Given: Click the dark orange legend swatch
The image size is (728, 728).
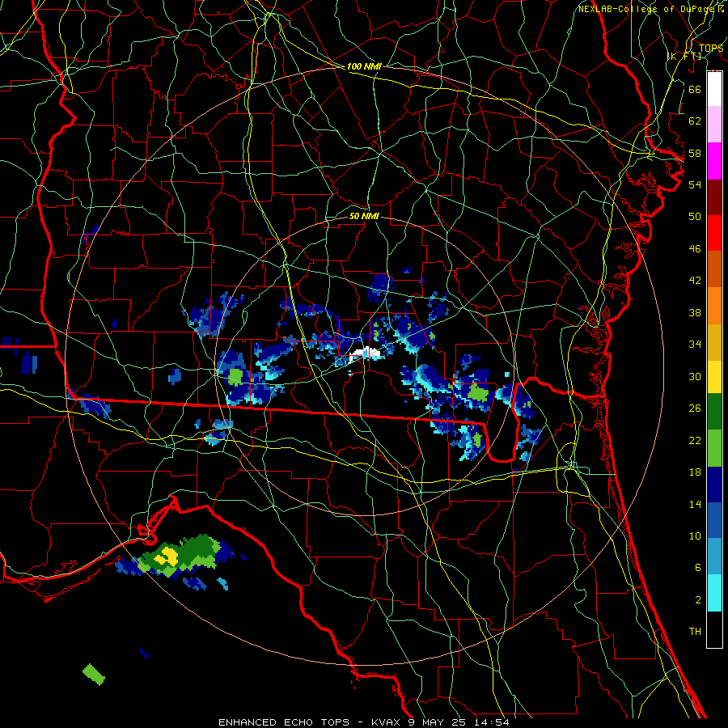Looking at the screenshot, I should (x=714, y=269).
